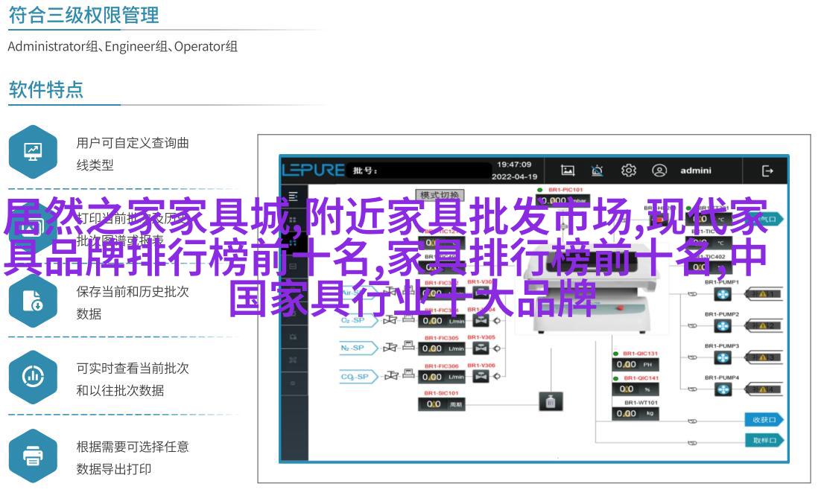Screen dimensions: 824x504
Task: Click the 取样口 sampling port label
Action: point(764,441)
